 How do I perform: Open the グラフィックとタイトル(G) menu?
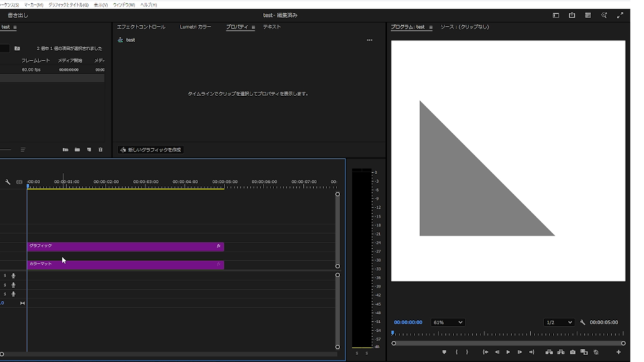click(68, 5)
